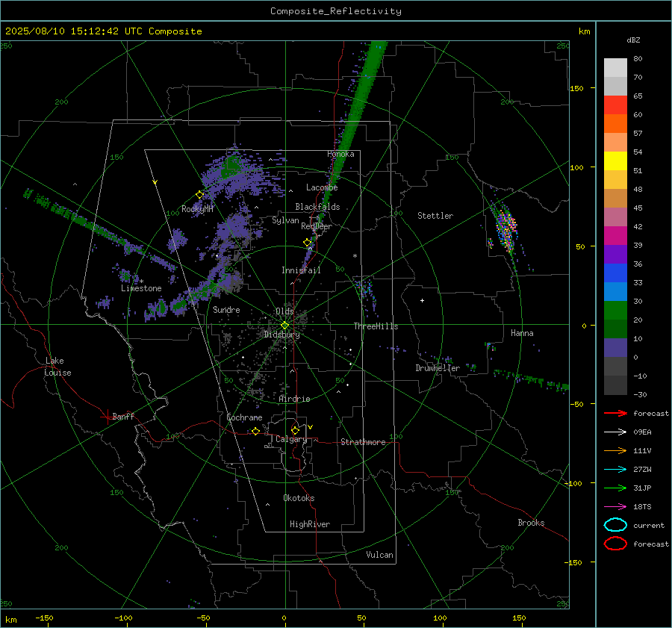Screen dimensions: 672x628
Task: Click the Cochrane town label
Action: coord(244,417)
